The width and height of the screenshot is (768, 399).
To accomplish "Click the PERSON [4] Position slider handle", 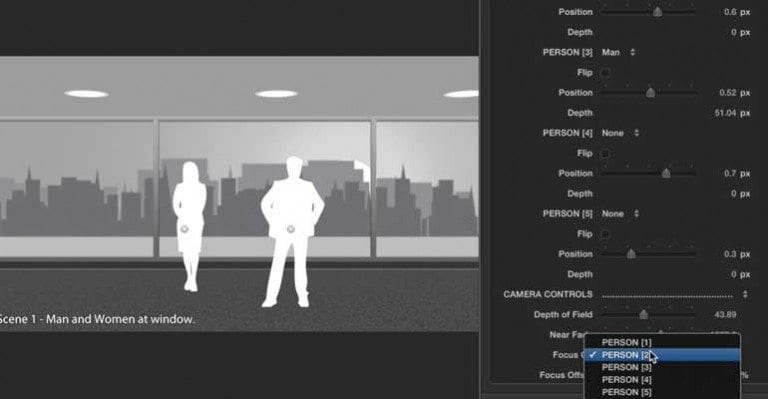I will [x=666, y=173].
